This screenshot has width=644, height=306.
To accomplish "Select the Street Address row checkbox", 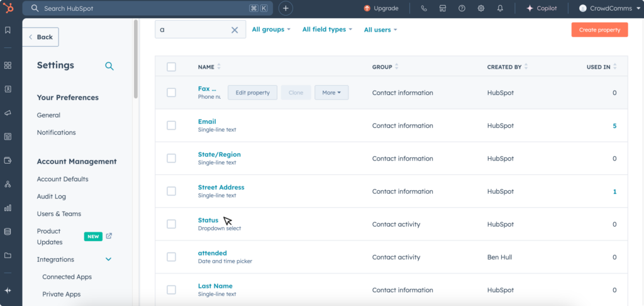I will tap(171, 191).
